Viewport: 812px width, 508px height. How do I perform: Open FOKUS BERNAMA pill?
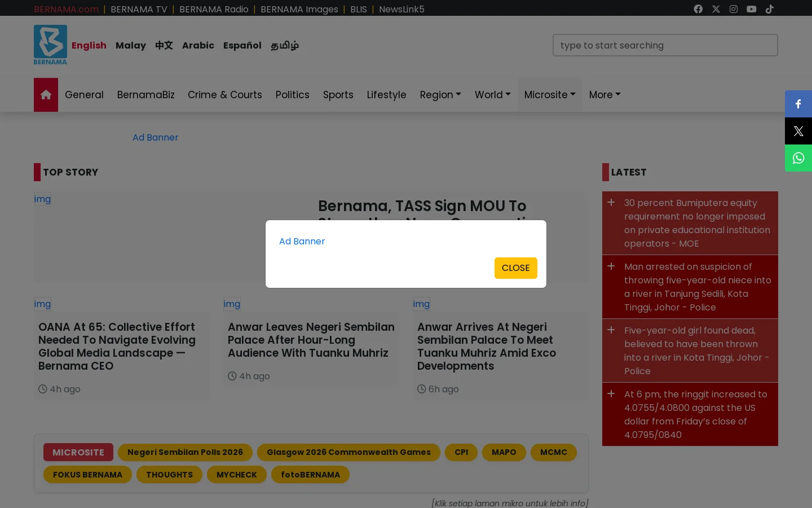coord(87,475)
